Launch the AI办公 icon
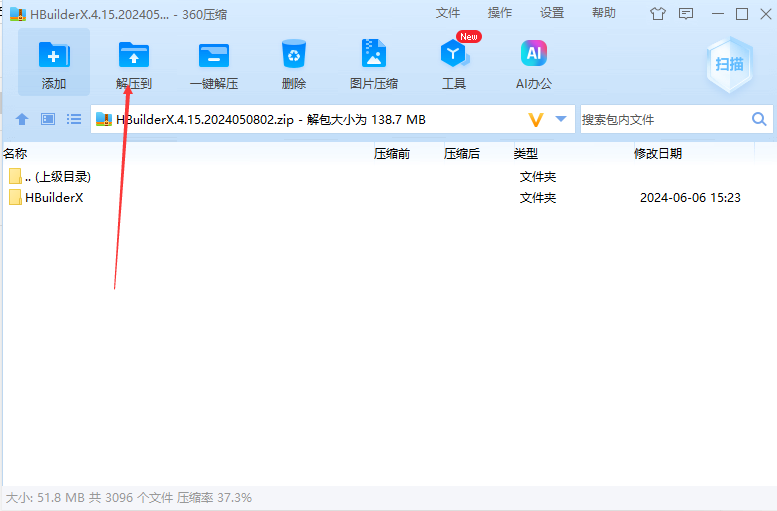The height and width of the screenshot is (511, 777). pyautogui.click(x=534, y=53)
